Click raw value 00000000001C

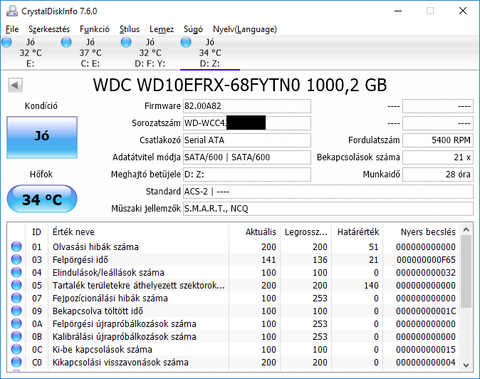click(x=426, y=311)
